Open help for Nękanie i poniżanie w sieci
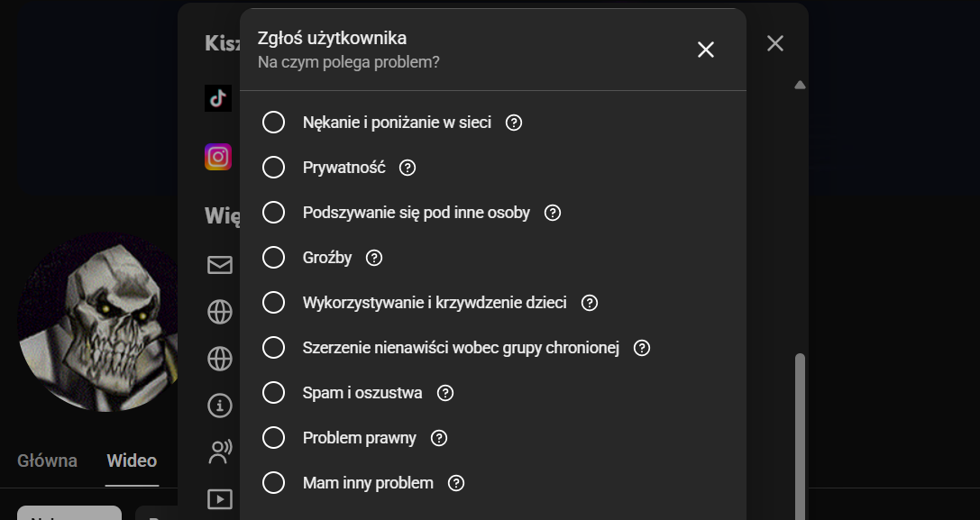 click(x=514, y=123)
